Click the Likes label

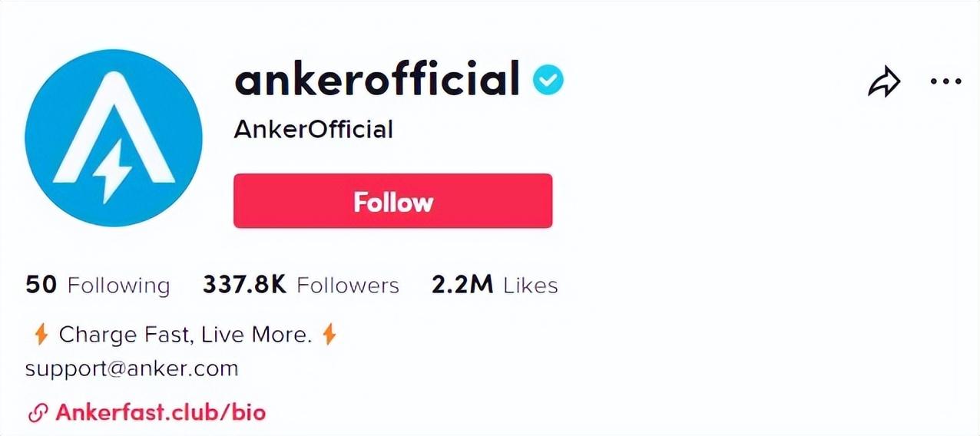[x=530, y=286]
